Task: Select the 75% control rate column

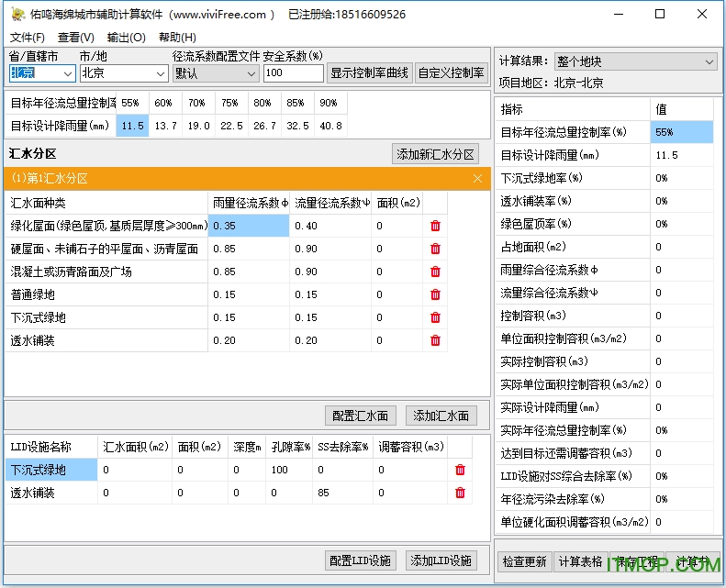Action: pyautogui.click(x=231, y=103)
